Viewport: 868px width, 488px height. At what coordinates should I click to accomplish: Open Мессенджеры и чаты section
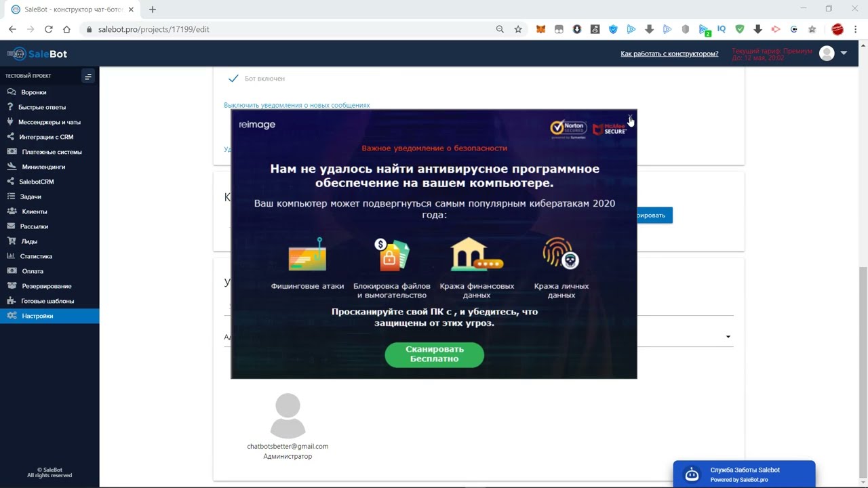click(x=50, y=122)
